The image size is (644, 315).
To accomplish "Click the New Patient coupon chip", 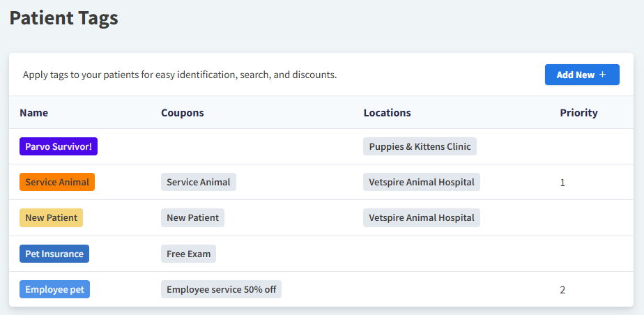I will [x=192, y=217].
